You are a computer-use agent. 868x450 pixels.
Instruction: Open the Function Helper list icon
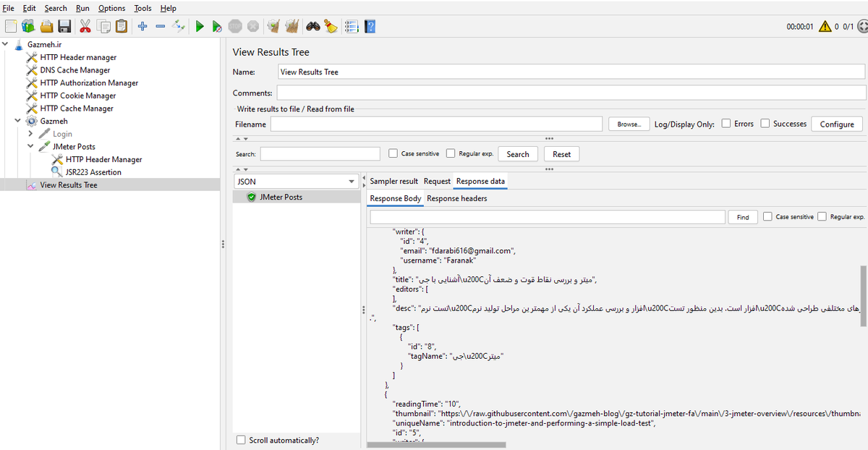tap(352, 27)
